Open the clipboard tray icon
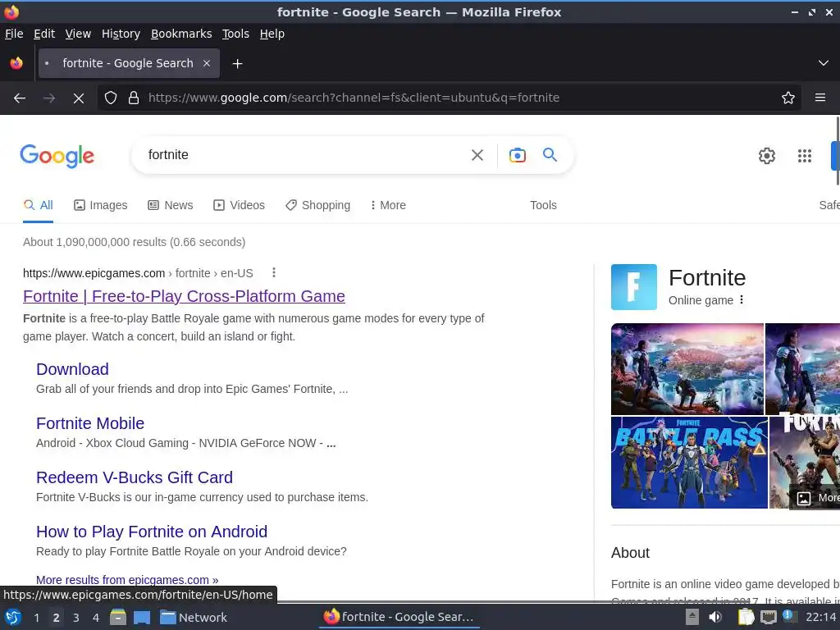 point(745,617)
